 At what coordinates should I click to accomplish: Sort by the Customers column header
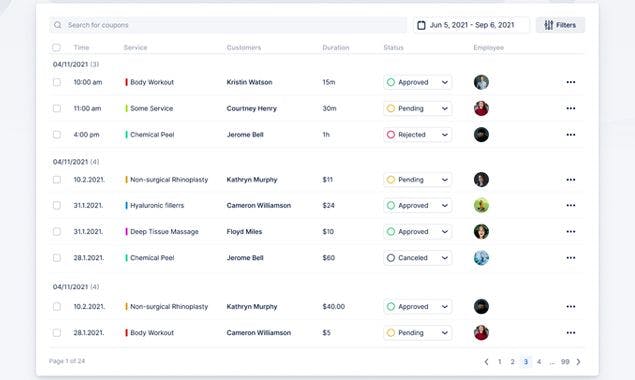point(244,47)
